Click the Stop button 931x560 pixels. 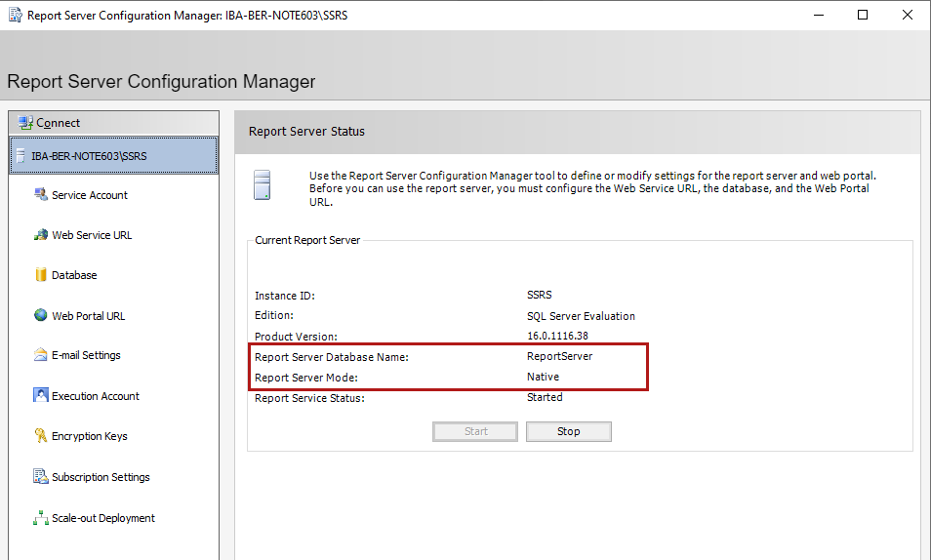[x=569, y=432]
